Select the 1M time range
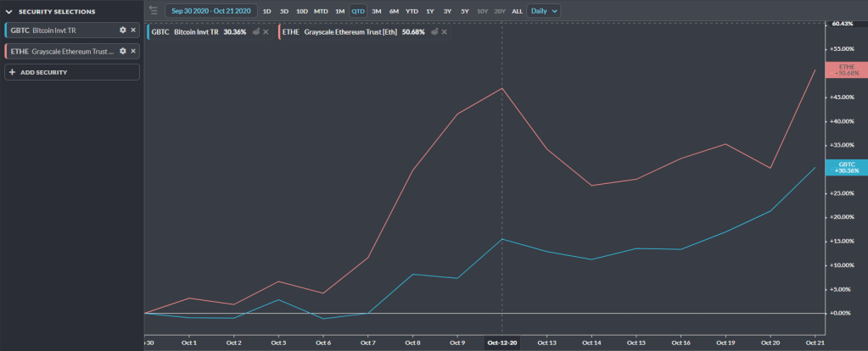Viewport: 868px width, 351px height. click(x=339, y=11)
